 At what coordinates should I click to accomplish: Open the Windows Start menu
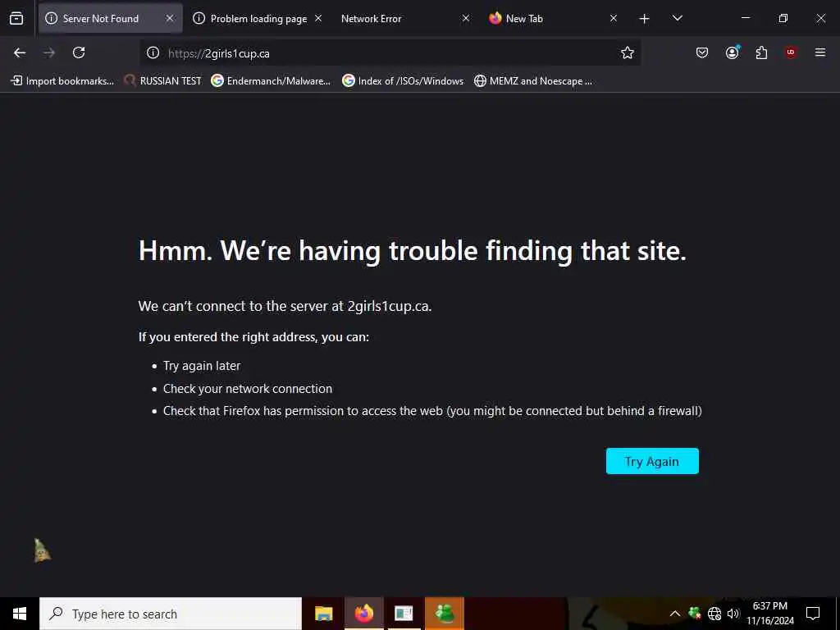click(x=20, y=614)
